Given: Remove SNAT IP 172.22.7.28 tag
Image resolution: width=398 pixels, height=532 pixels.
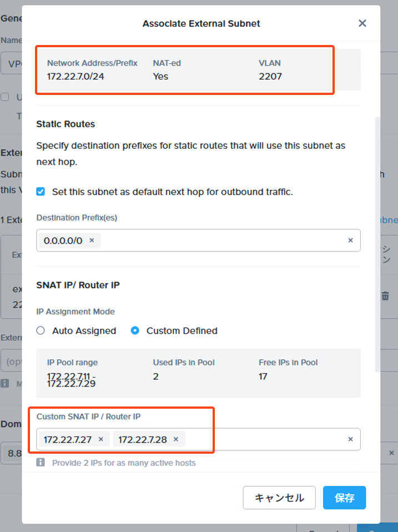Looking at the screenshot, I should coord(176,439).
